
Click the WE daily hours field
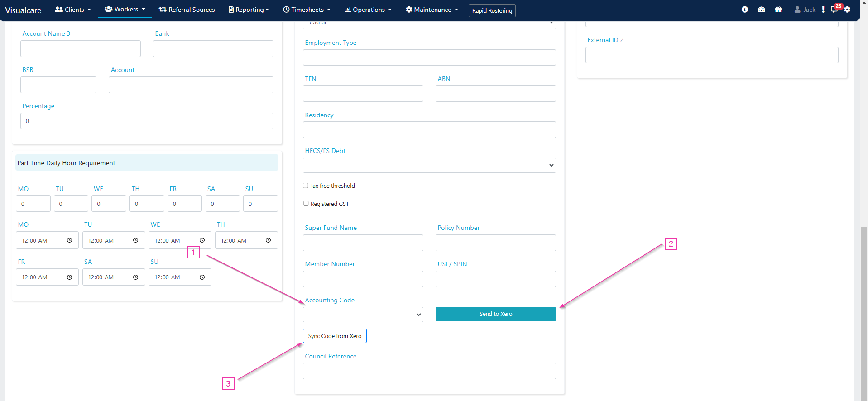109,204
